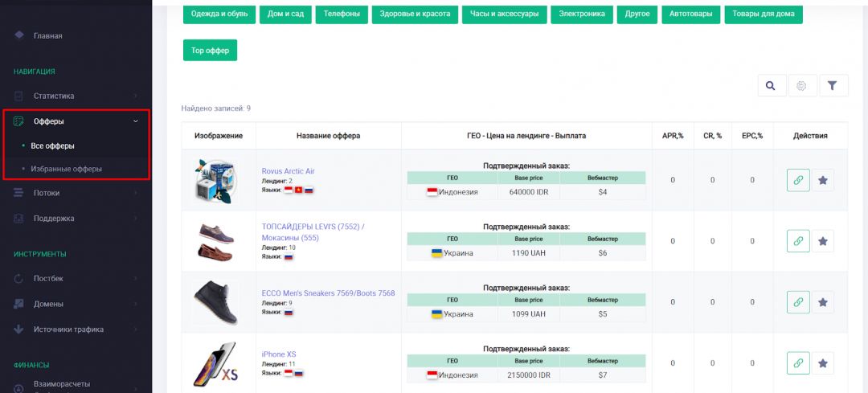The image size is (868, 393).
Task: Click the CR, % column header
Action: point(712,136)
